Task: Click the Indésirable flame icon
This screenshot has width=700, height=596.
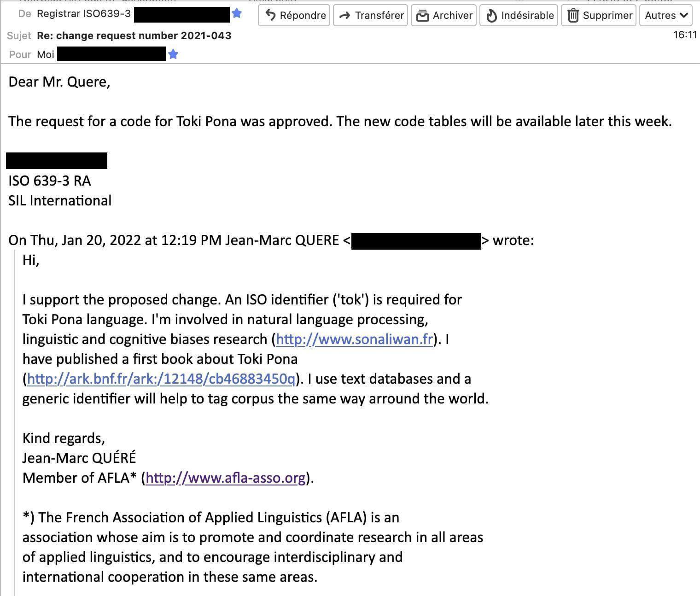Action: point(491,16)
